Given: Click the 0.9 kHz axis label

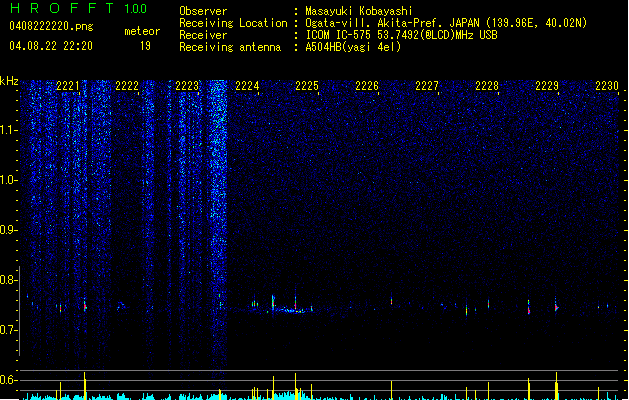Looking at the screenshot, I should [x=9, y=230].
